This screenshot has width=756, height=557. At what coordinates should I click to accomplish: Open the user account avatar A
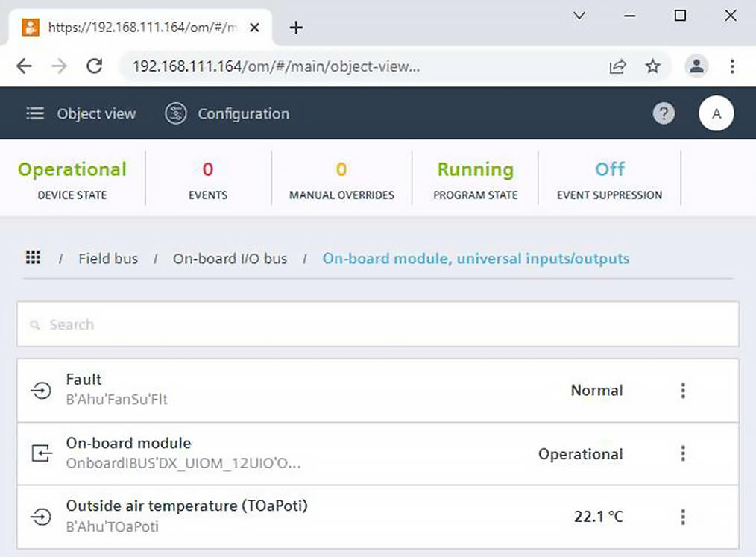pyautogui.click(x=716, y=113)
